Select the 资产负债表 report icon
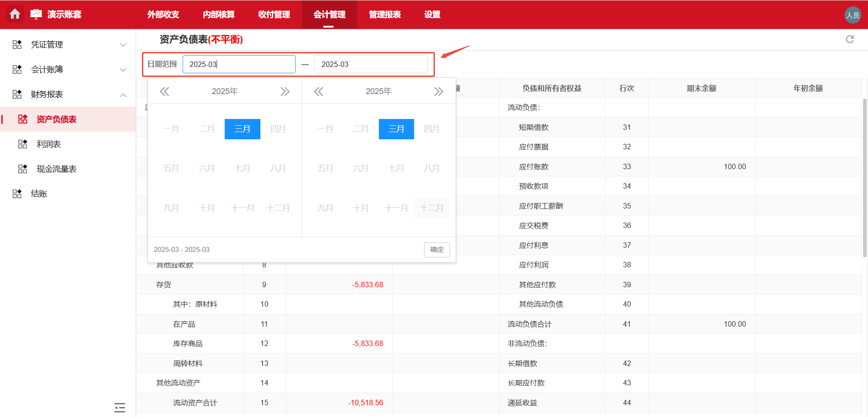This screenshot has width=868, height=417. tap(23, 119)
